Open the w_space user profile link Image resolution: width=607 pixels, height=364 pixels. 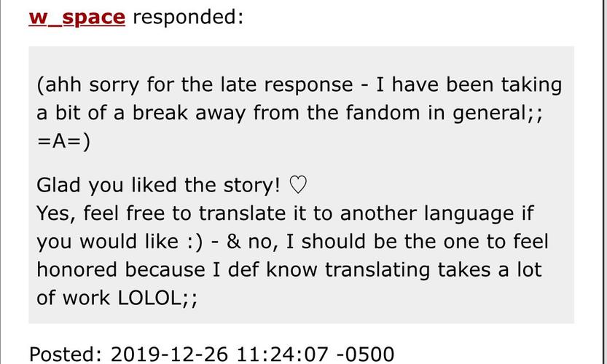coord(77,17)
